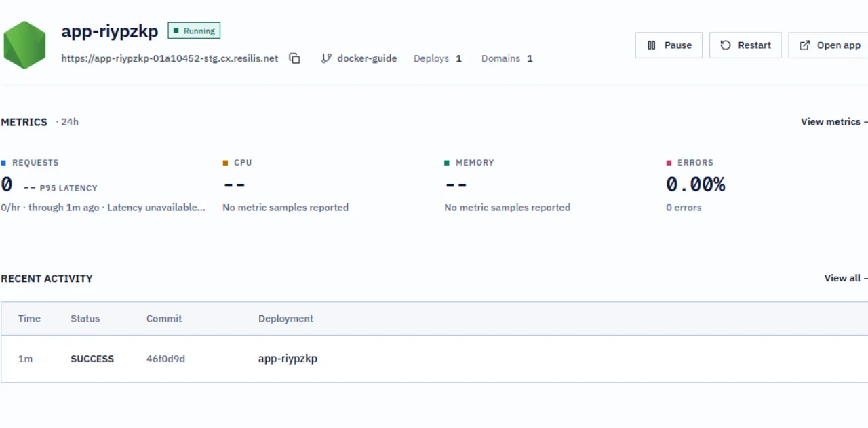Click the RECENT ACTIVITY heading
This screenshot has height=428, width=868.
point(47,278)
